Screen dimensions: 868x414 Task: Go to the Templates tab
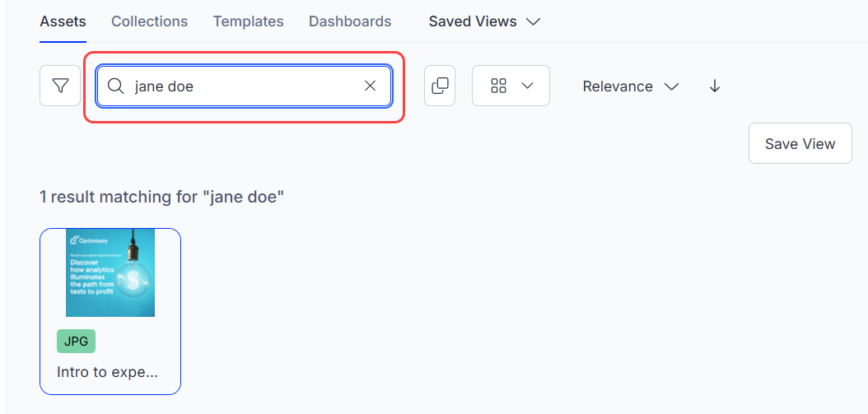tap(248, 21)
